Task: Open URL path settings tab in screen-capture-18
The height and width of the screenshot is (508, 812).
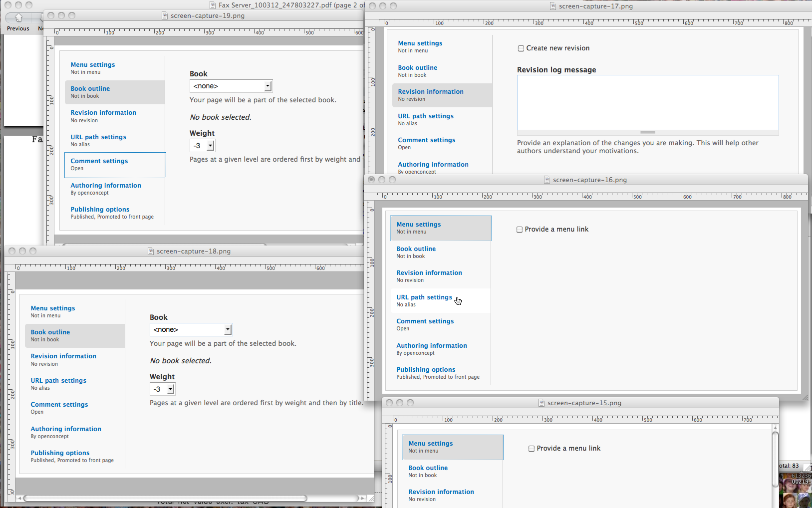Action: pyautogui.click(x=75, y=384)
